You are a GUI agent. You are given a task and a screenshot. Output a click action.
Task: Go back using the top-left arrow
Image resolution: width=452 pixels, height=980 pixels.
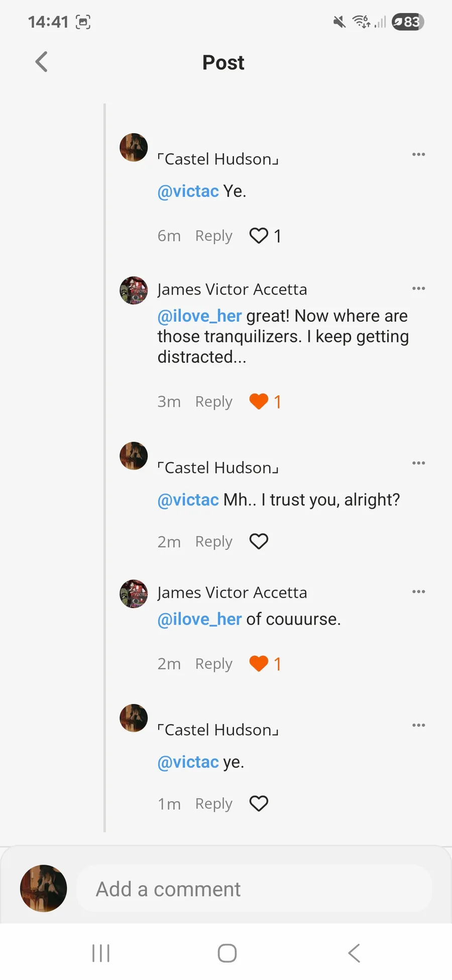click(x=42, y=62)
